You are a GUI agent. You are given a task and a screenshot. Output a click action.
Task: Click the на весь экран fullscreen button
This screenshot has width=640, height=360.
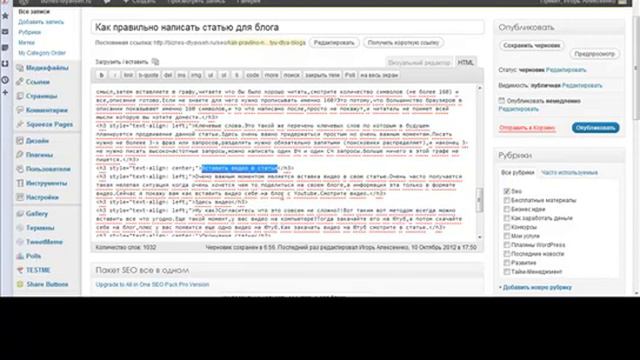coord(379,75)
